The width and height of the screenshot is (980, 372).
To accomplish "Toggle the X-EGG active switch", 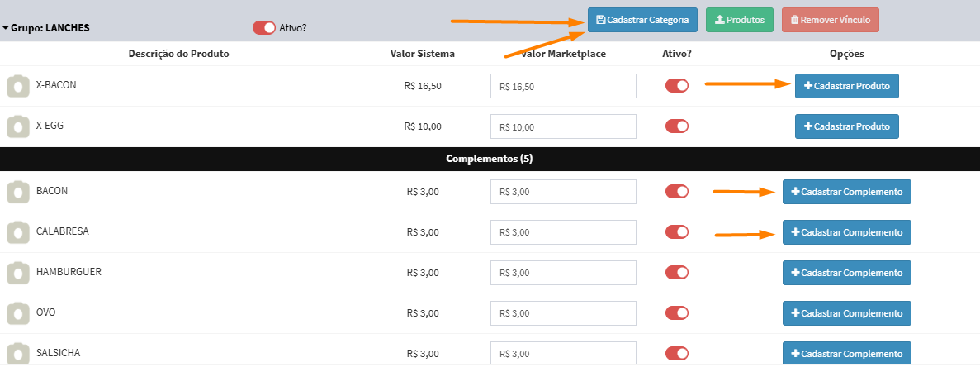I will (x=677, y=126).
